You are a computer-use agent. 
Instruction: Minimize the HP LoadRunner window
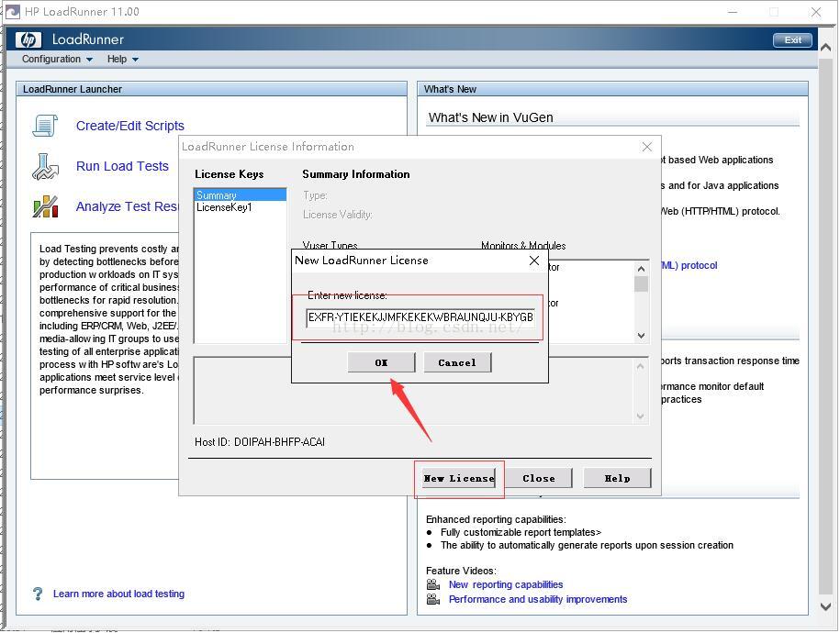(733, 12)
